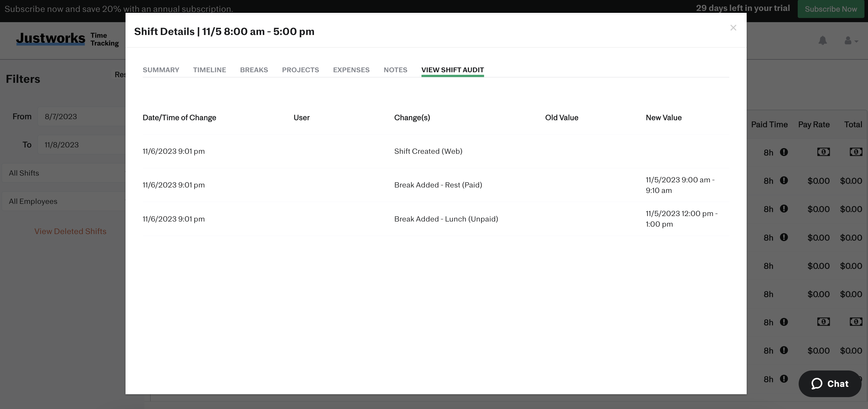Click the warning icon in seventh 8h row

(x=784, y=322)
